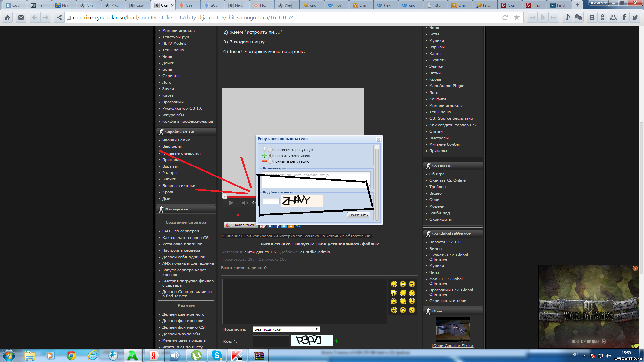Open Odnoklassniki icon in browser toolbar
This screenshot has height=362, width=644.
[603, 17]
